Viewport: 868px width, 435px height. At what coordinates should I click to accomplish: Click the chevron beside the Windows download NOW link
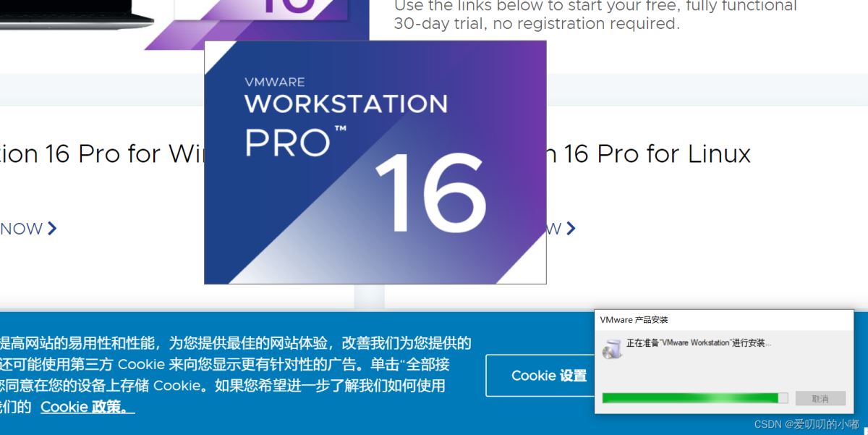(52, 229)
